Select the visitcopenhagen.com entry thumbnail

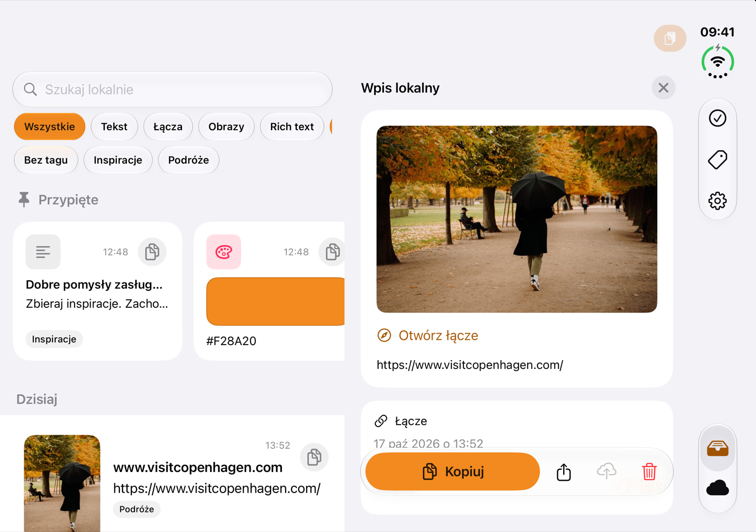click(62, 483)
